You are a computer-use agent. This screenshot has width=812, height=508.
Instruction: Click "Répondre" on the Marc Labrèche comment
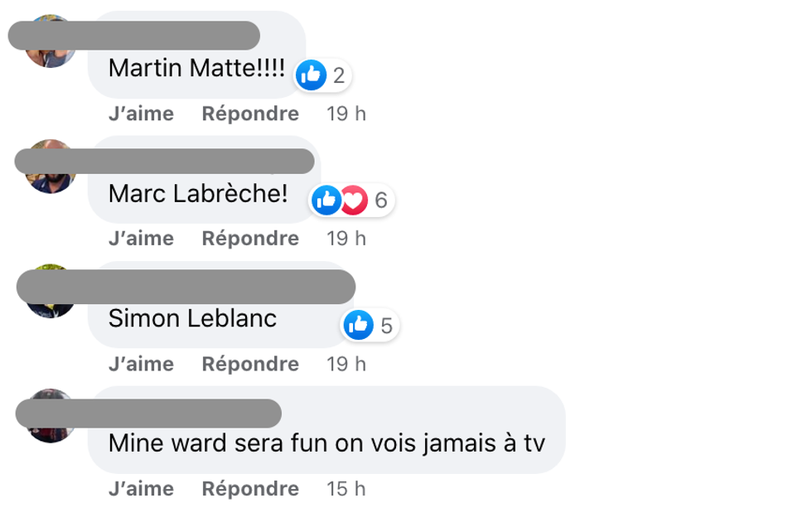[x=250, y=238]
